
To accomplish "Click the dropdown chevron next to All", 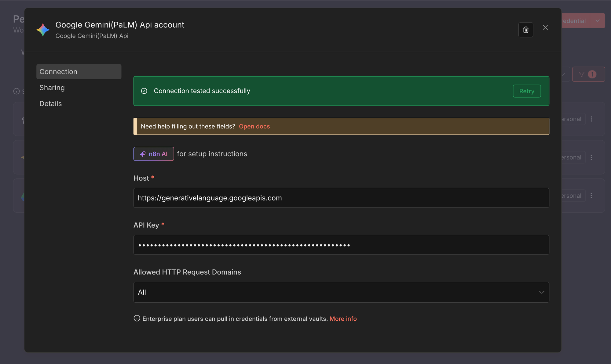I will 542,292.
